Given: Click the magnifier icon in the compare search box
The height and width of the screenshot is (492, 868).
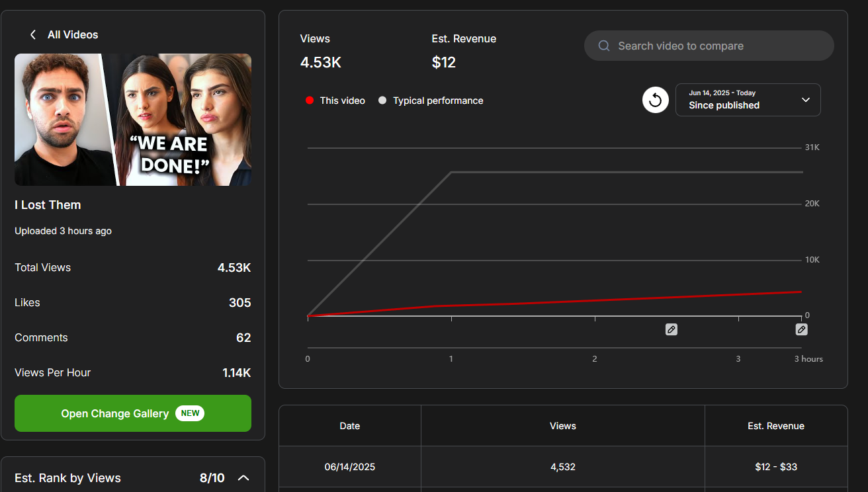Looking at the screenshot, I should click(603, 46).
